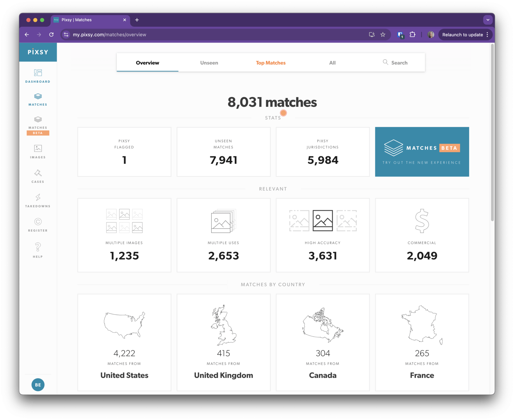The width and height of the screenshot is (514, 420).
Task: Open the France matches card
Action: pyautogui.click(x=422, y=342)
